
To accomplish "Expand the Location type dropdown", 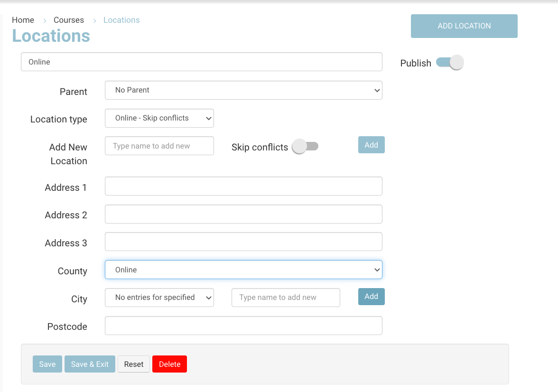I will (x=159, y=118).
